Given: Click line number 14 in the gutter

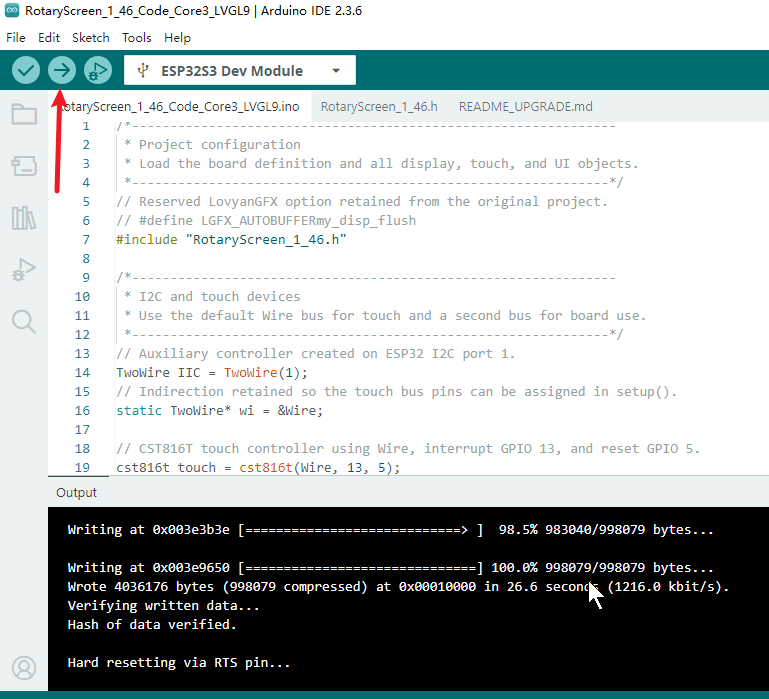Looking at the screenshot, I should coord(82,372).
